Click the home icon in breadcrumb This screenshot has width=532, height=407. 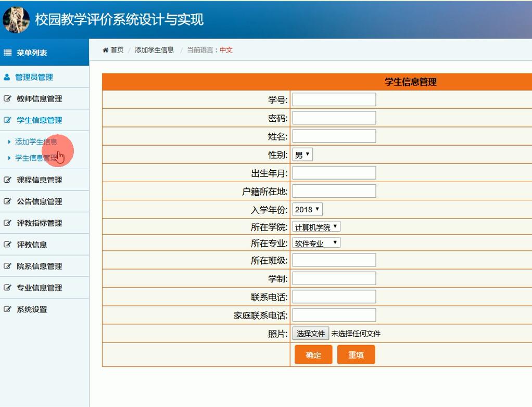tap(106, 50)
